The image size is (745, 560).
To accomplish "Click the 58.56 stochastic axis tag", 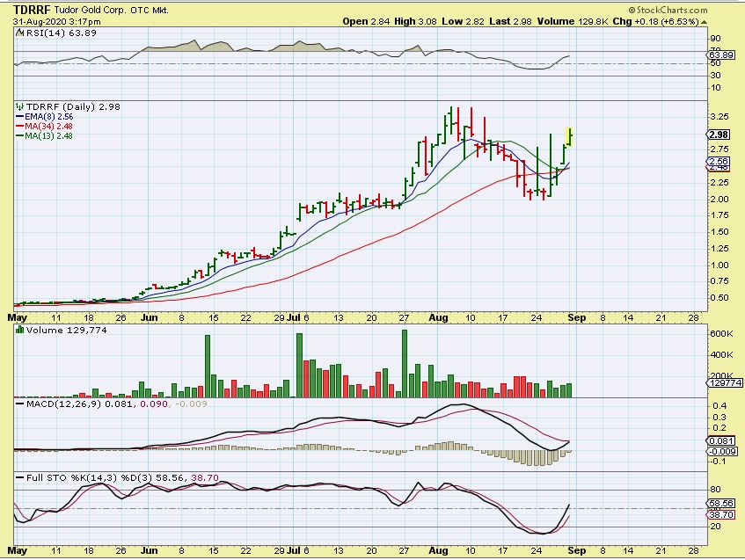I will coord(721,503).
